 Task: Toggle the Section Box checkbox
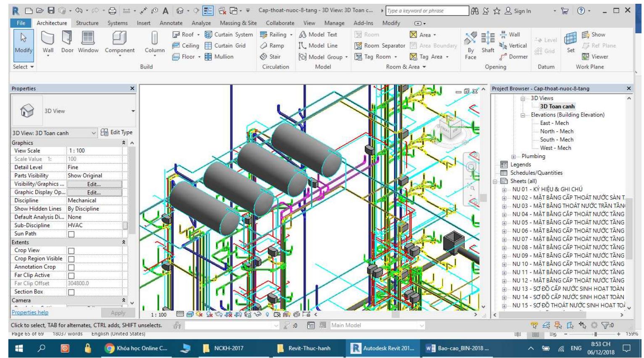tap(71, 292)
